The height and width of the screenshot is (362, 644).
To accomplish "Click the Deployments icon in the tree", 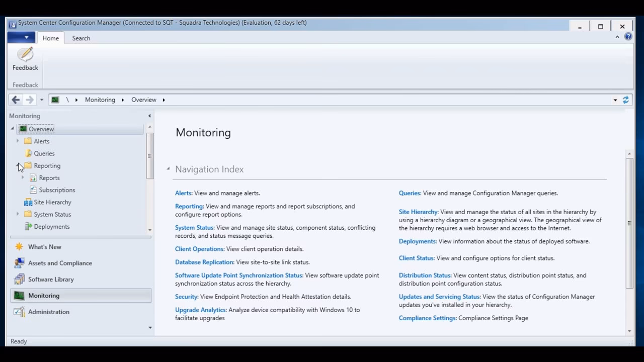I will [28, 226].
